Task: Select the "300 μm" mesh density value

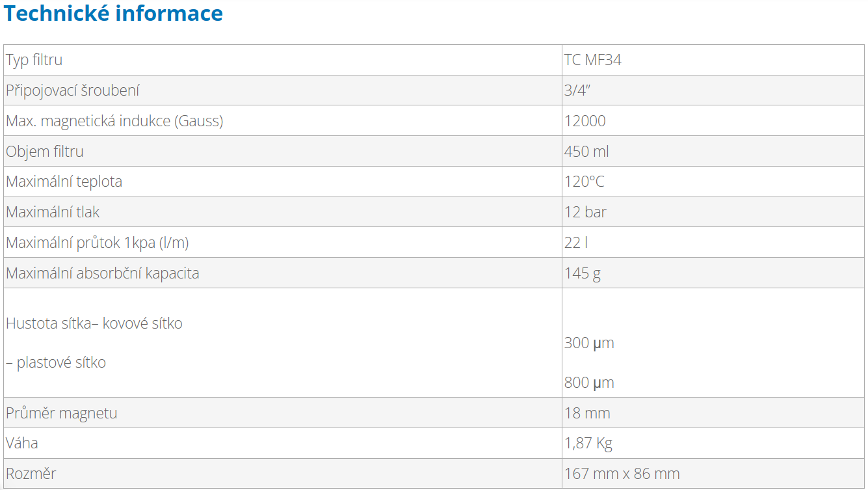Action: coord(589,343)
